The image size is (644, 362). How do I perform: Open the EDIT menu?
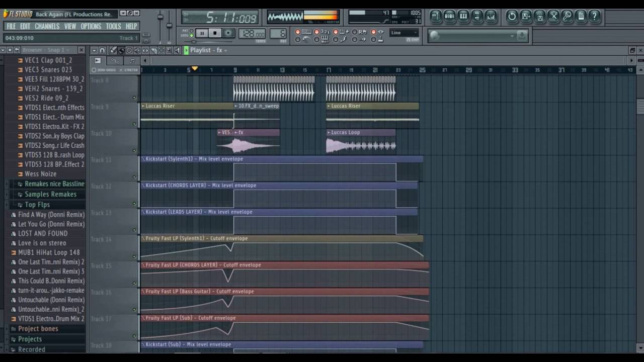[x=25, y=26]
